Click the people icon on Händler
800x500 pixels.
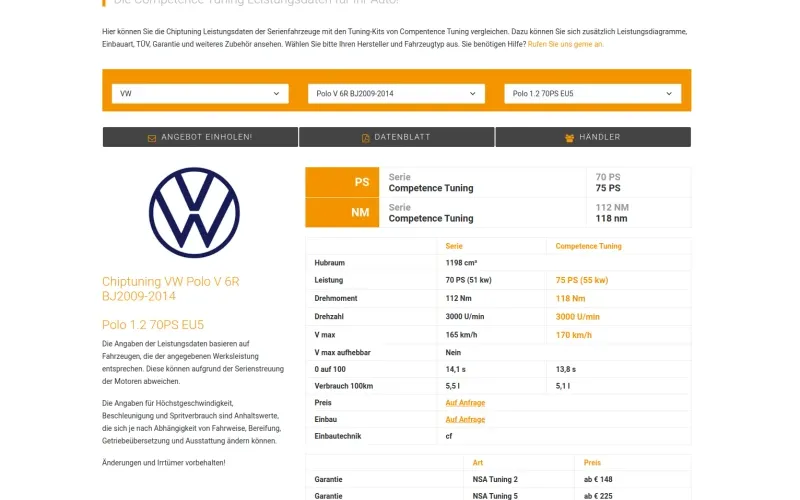tap(569, 138)
